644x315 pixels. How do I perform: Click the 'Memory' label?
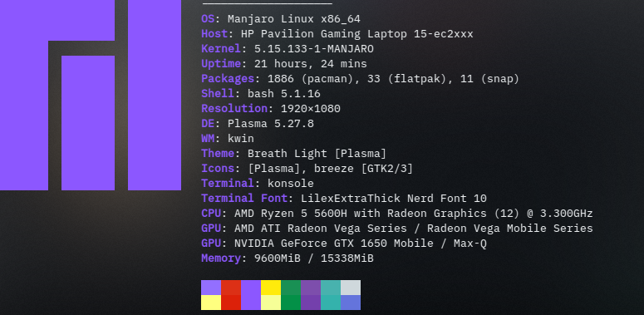tap(221, 258)
